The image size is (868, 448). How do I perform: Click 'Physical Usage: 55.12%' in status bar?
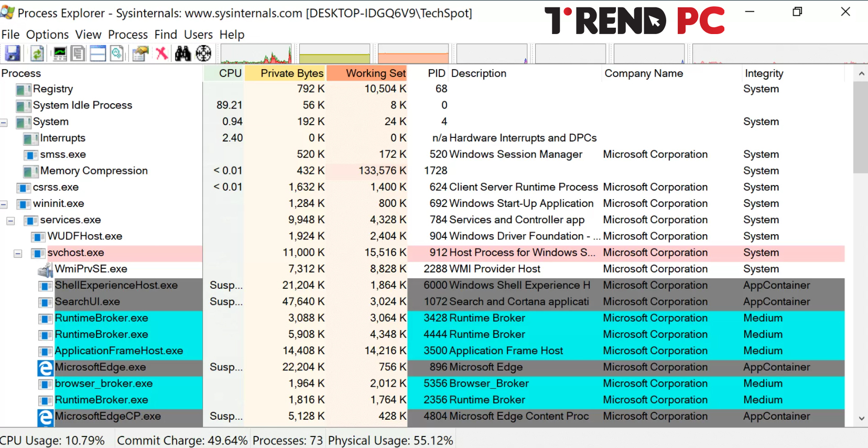pyautogui.click(x=390, y=441)
